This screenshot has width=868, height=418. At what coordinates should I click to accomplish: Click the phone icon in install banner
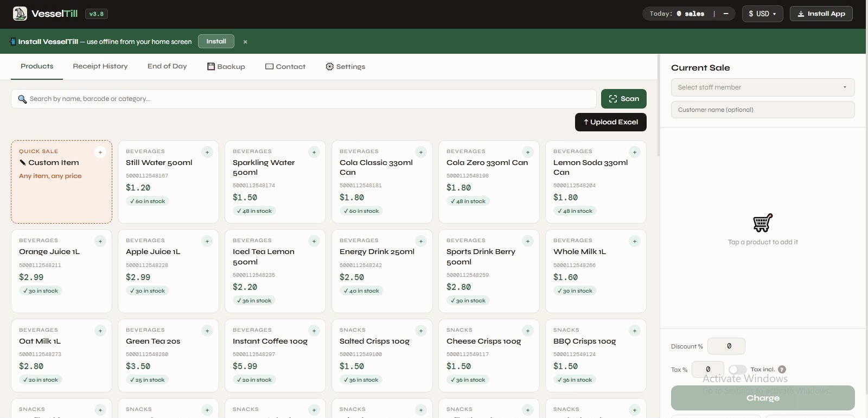point(12,41)
